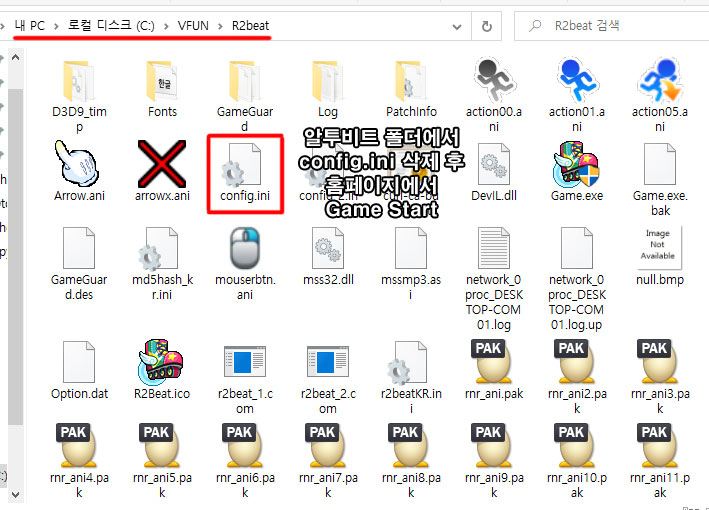Select the rnr_ani6.pak archive
The image size is (709, 510).
pos(245,461)
